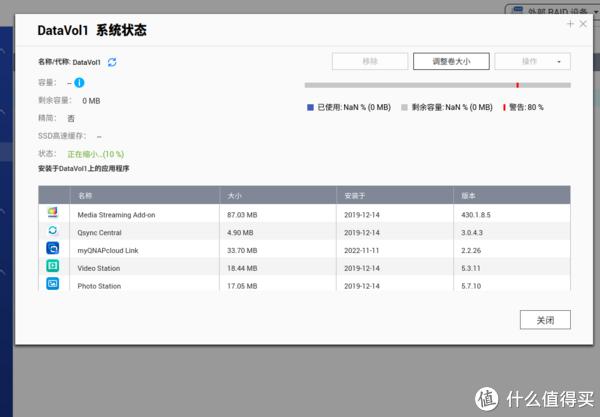Click the red 80% warning threshold marker
This screenshot has width=600, height=417.
point(517,85)
